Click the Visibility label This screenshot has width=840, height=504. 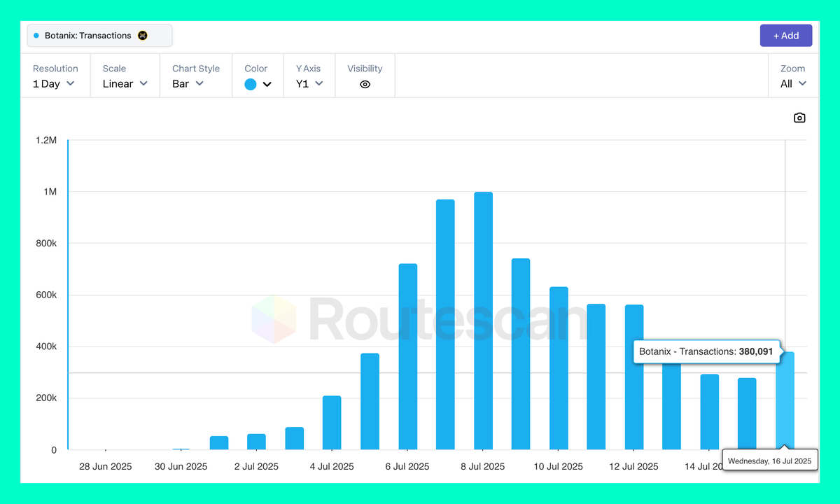coord(365,69)
